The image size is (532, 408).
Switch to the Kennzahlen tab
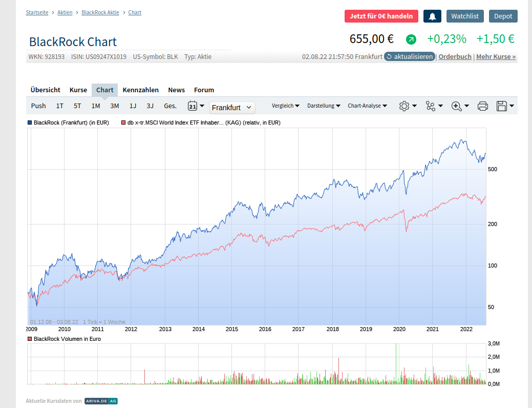(141, 90)
